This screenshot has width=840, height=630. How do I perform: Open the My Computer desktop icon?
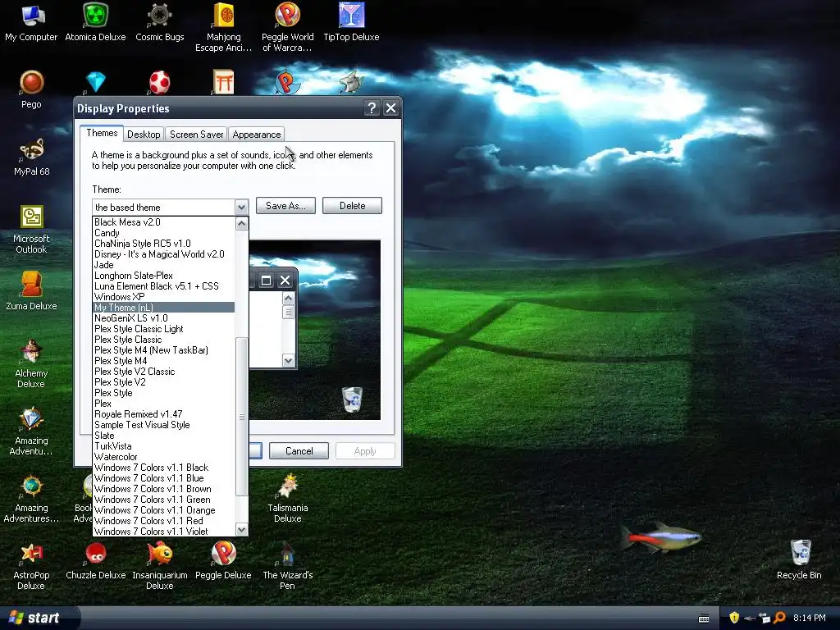[31, 22]
